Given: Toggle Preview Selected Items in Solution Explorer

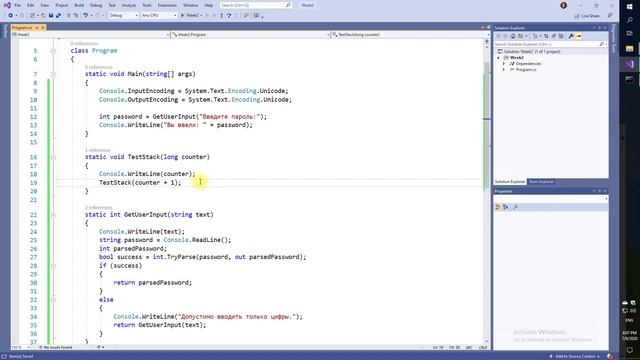Looking at the screenshot, I should (578, 36).
